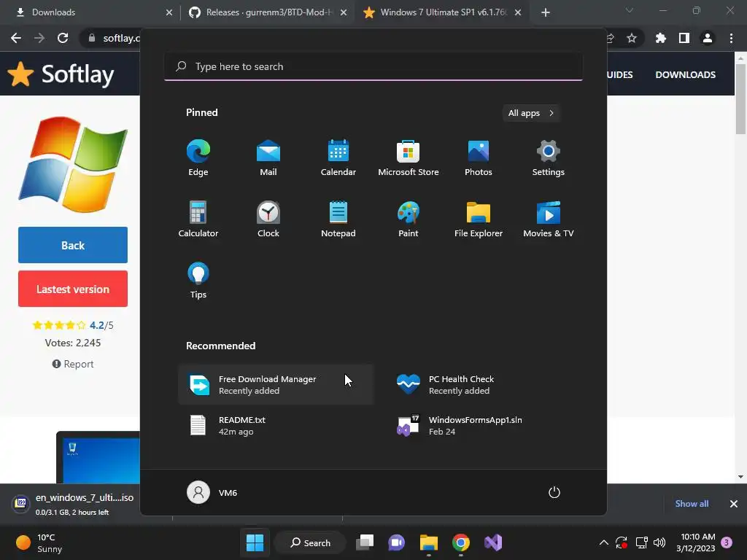This screenshot has width=747, height=560.
Task: Launch the Mail app
Action: (x=268, y=158)
